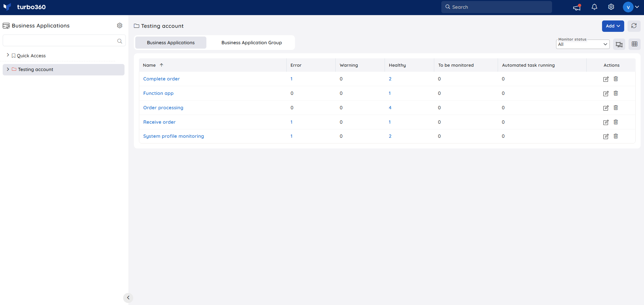
Task: Click the Healthy column header
Action: click(397, 65)
